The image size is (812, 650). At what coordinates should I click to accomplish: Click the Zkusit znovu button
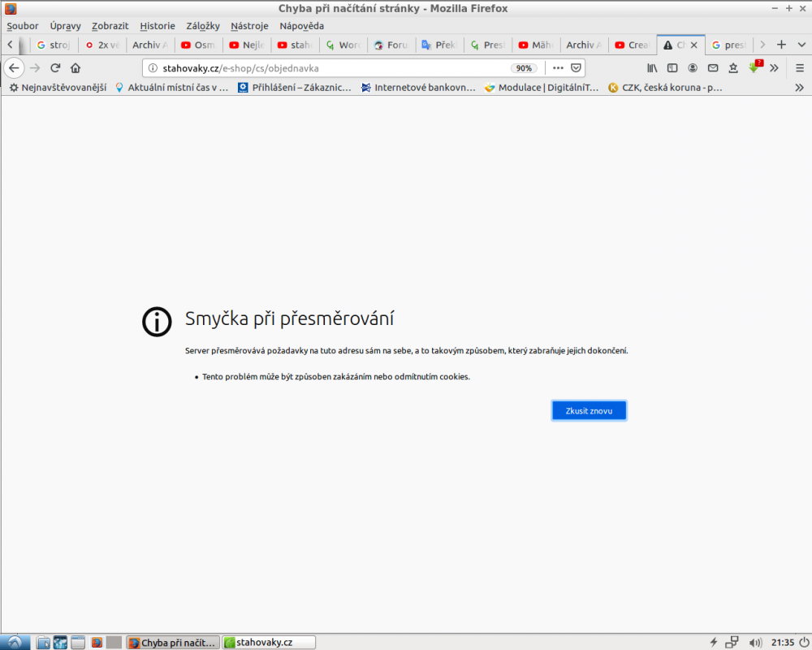coord(589,410)
